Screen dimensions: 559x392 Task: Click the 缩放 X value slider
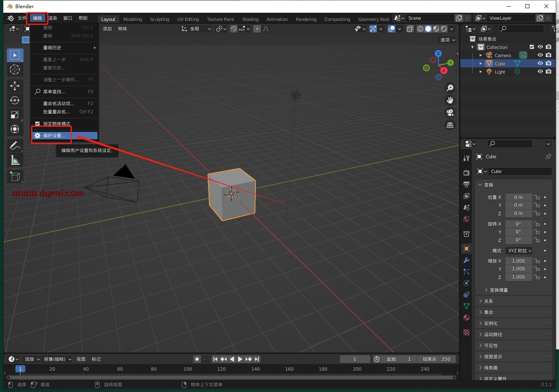[519, 261]
